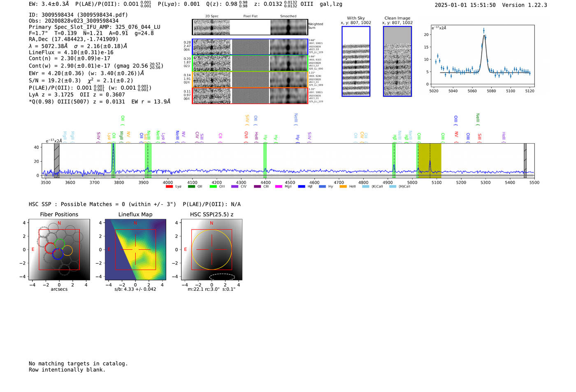Image resolution: width=576 pixels, height=392 pixels.
Task: Click the Cont(w) gmag 20.56 line
Action: click(96, 66)
